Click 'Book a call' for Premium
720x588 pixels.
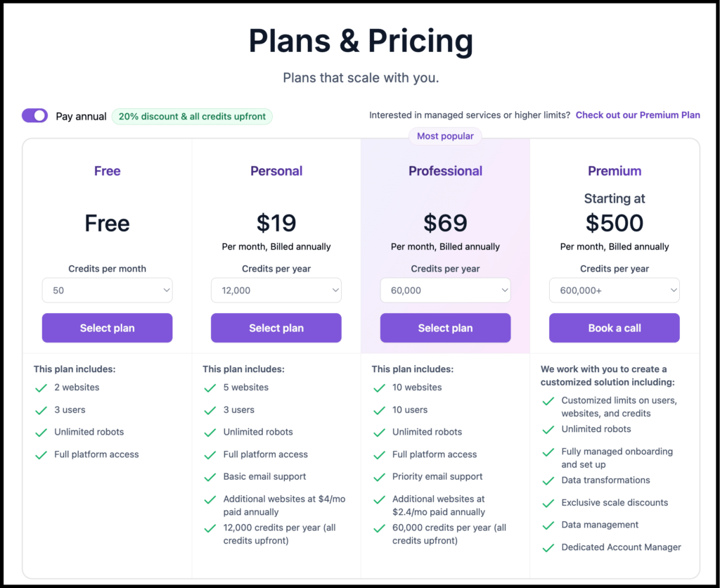[614, 328]
